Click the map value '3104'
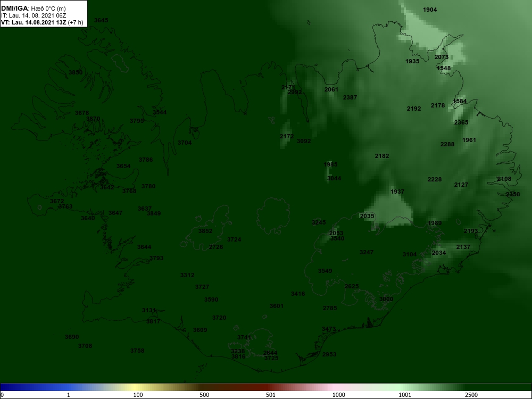The height and width of the screenshot is (399, 532). pyautogui.click(x=410, y=254)
